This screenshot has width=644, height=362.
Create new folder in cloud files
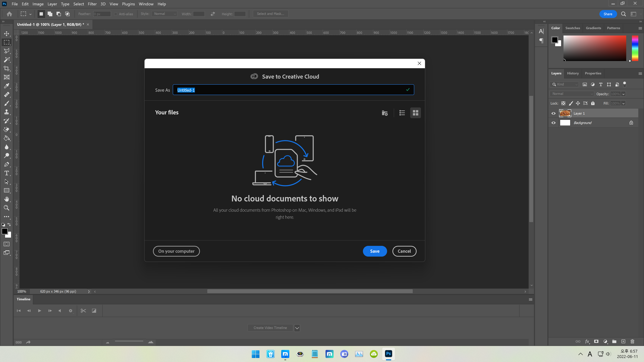click(x=385, y=113)
